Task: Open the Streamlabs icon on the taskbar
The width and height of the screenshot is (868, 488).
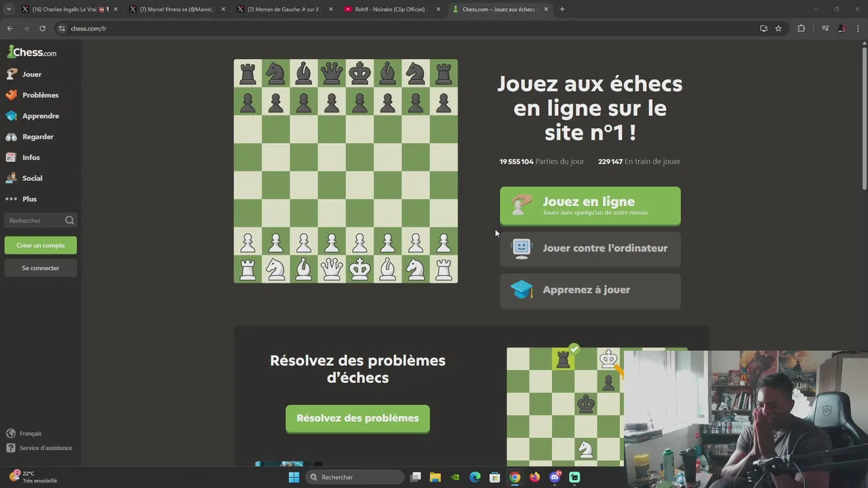Action: [x=574, y=477]
